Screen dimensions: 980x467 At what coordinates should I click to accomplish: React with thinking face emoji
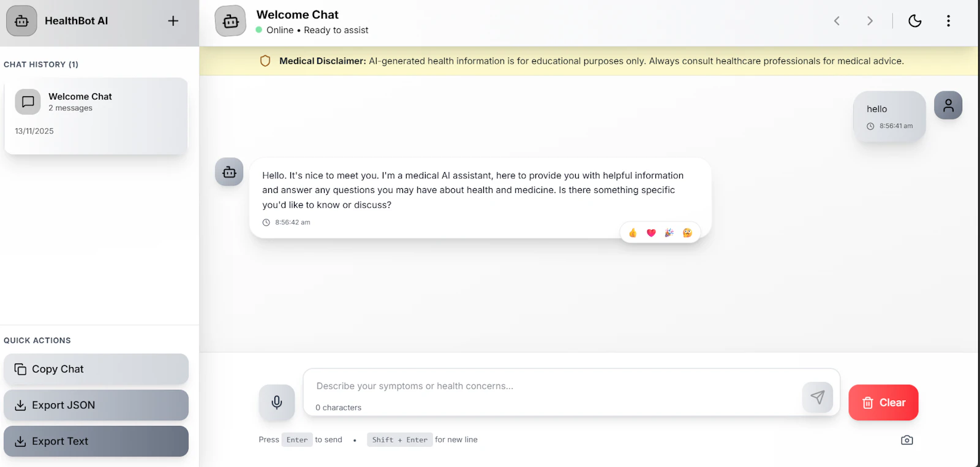[x=687, y=232]
